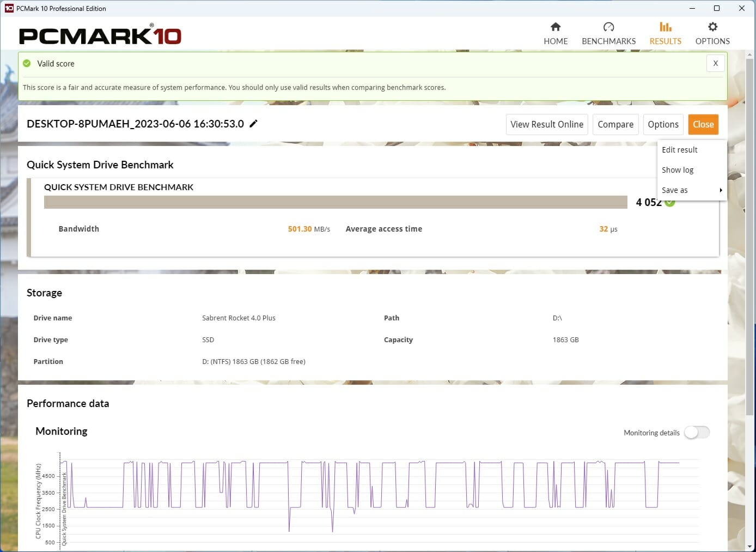Click the Monitoring heading
Screen dimensions: 756x552
(x=62, y=431)
